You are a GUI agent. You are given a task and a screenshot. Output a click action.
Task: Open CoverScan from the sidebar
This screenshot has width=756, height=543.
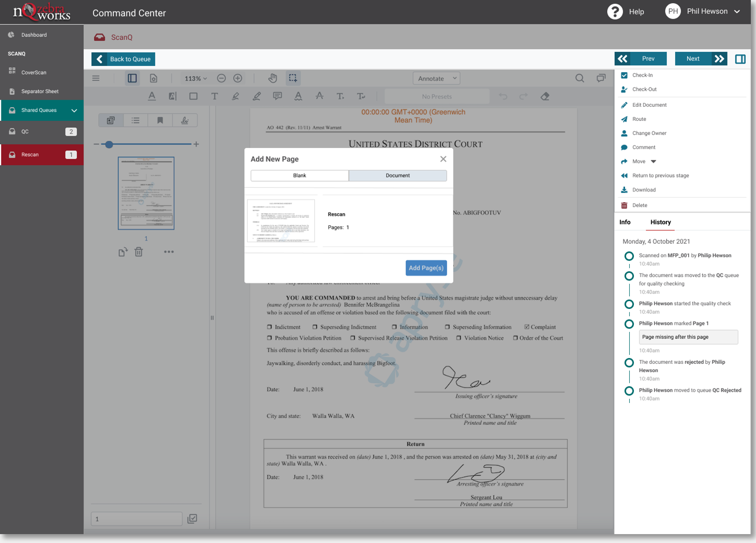point(34,73)
